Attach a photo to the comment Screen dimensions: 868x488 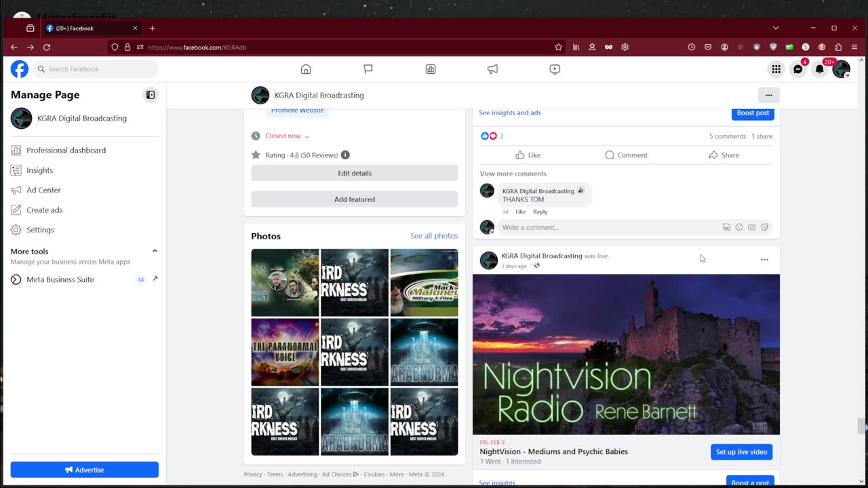pyautogui.click(x=752, y=228)
